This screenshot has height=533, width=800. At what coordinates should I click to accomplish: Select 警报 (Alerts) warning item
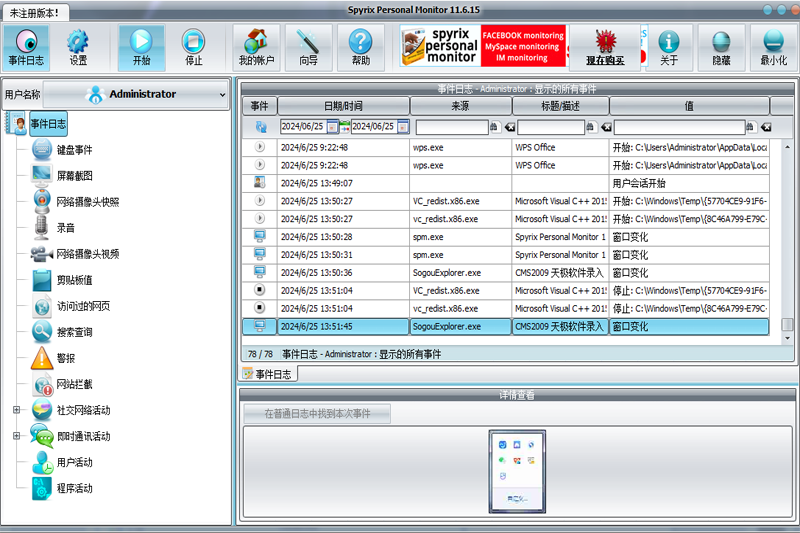53,358
